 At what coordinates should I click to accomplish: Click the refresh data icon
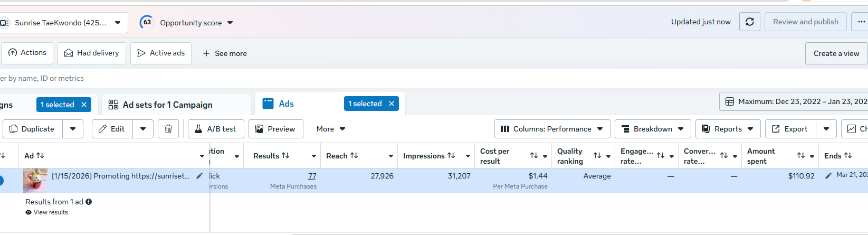[749, 22]
